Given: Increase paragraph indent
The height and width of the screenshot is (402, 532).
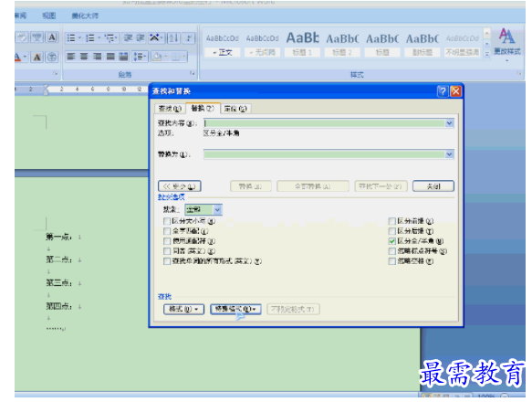Looking at the screenshot, I should [141, 37].
